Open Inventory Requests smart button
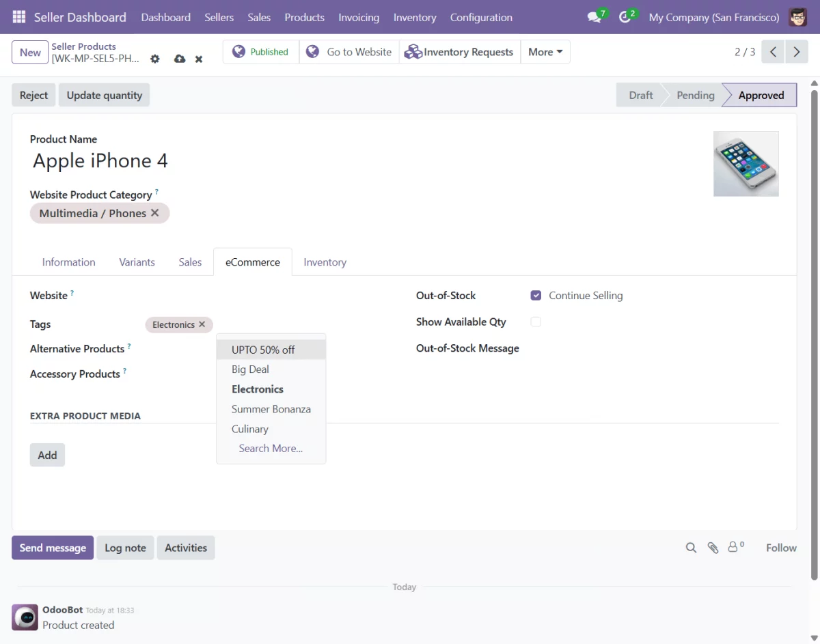Image resolution: width=820 pixels, height=644 pixels. (x=459, y=52)
